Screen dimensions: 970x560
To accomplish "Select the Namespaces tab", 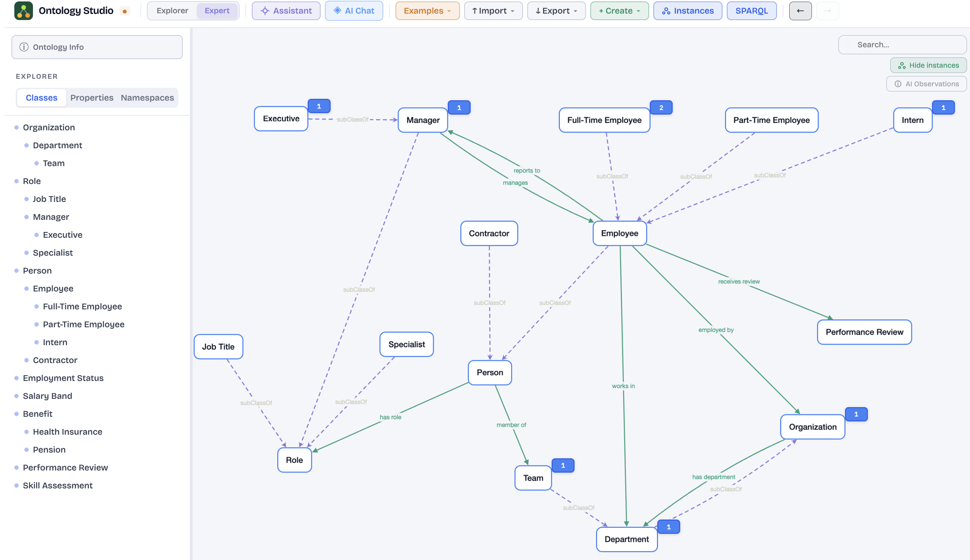I will click(x=147, y=98).
